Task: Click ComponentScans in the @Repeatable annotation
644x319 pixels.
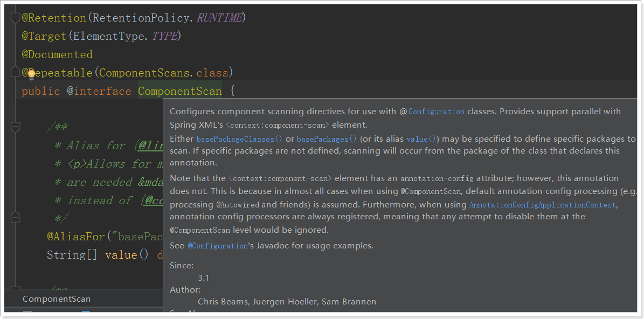Action: tap(144, 73)
